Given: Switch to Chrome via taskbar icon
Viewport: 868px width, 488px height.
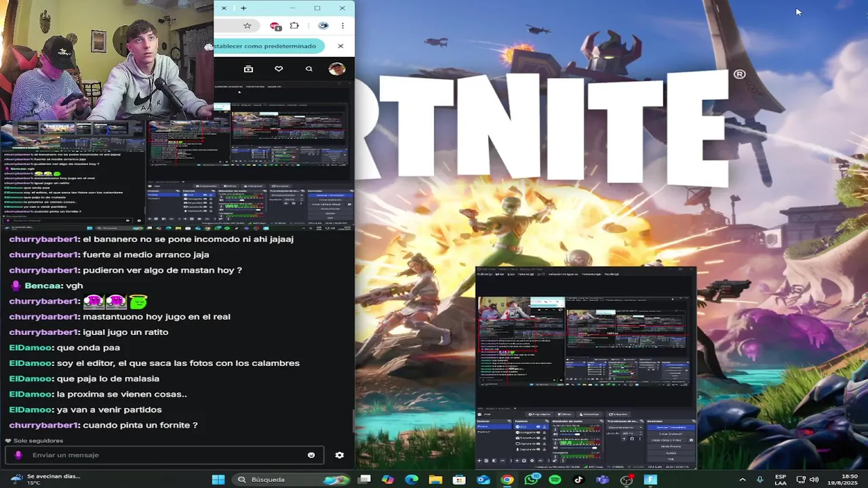Looking at the screenshot, I should tap(507, 479).
